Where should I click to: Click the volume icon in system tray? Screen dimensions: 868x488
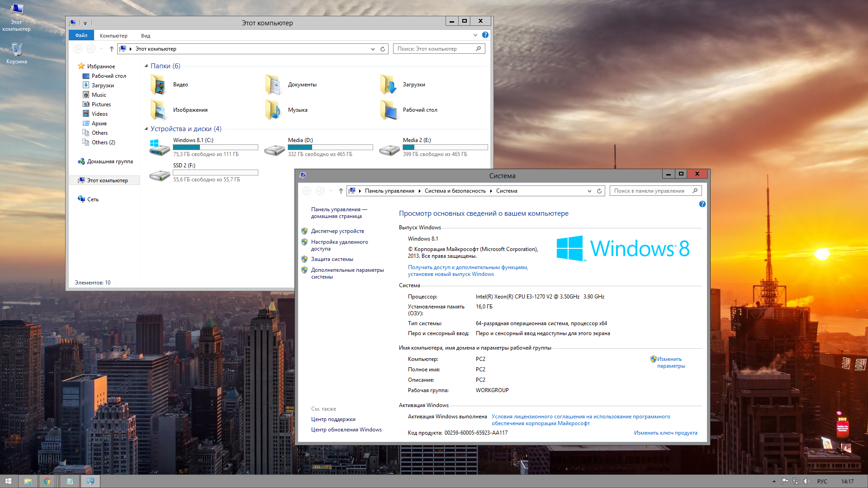pyautogui.click(x=807, y=481)
